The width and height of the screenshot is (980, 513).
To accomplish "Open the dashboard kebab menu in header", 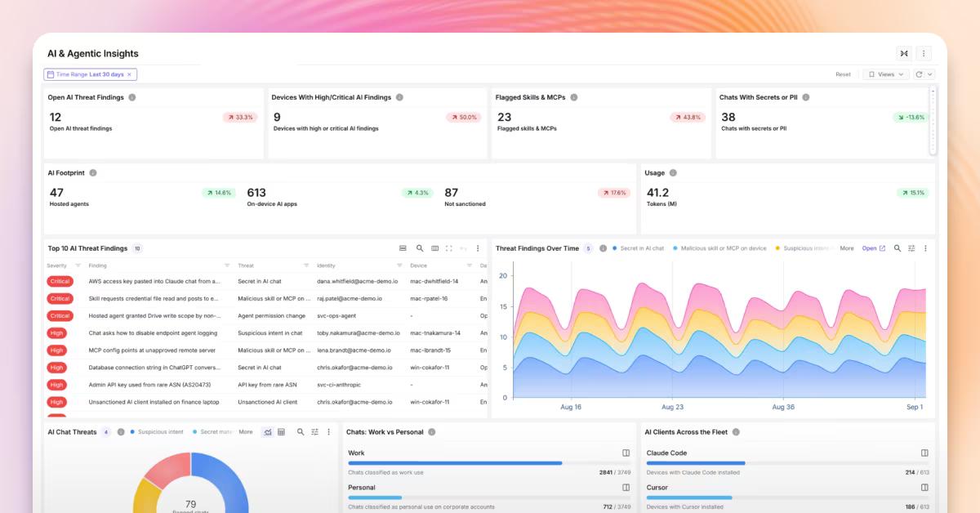I will click(x=924, y=53).
